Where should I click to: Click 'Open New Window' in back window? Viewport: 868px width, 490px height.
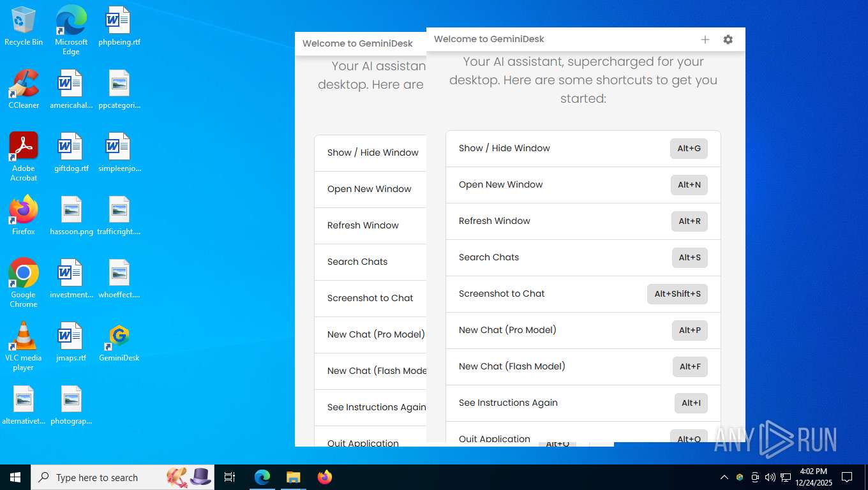tap(369, 189)
